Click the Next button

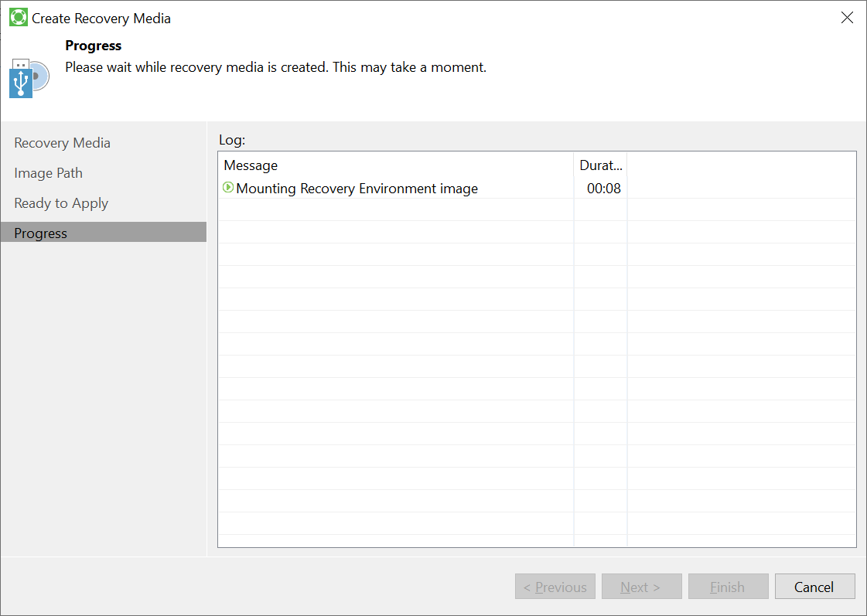(641, 587)
